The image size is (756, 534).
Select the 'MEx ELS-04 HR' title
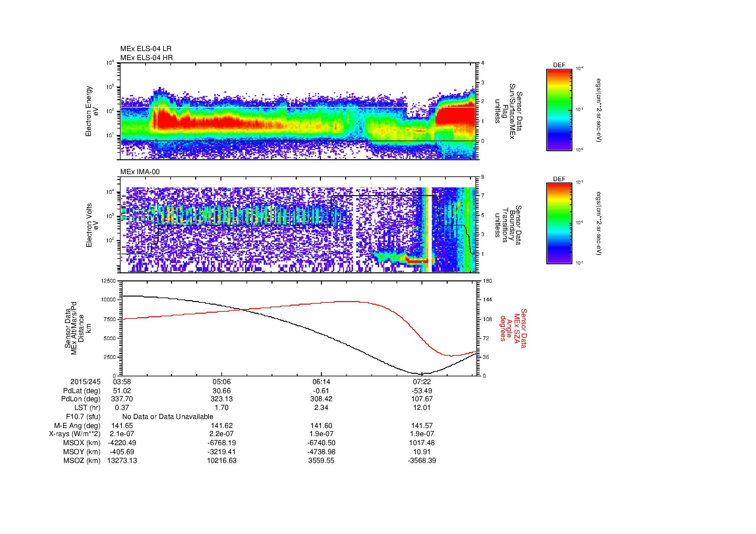click(146, 58)
